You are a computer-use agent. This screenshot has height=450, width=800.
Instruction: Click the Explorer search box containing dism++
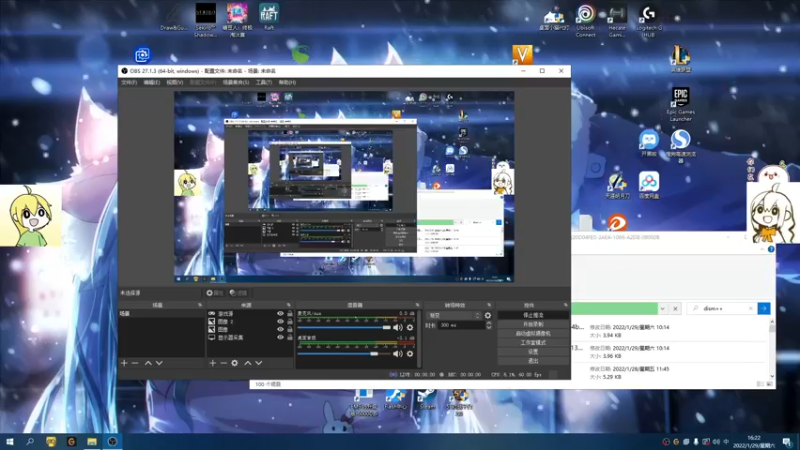(x=721, y=309)
